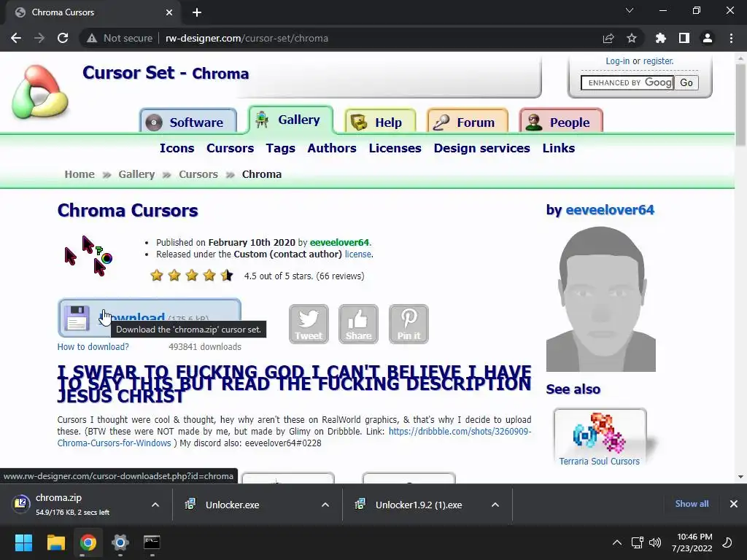Open Windows Start menu
Image resolution: width=747 pixels, height=560 pixels.
23,542
